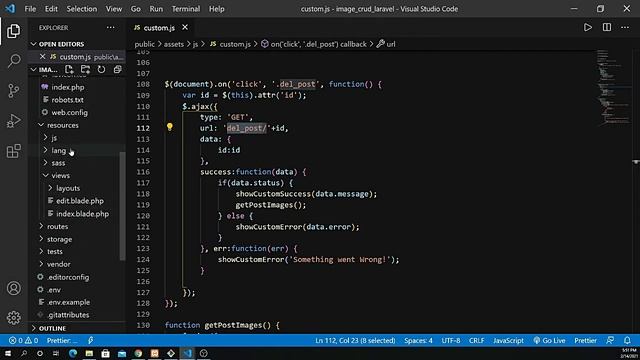This screenshot has height=360, width=640.
Task: Expand the vendor folder
Action: (58, 264)
